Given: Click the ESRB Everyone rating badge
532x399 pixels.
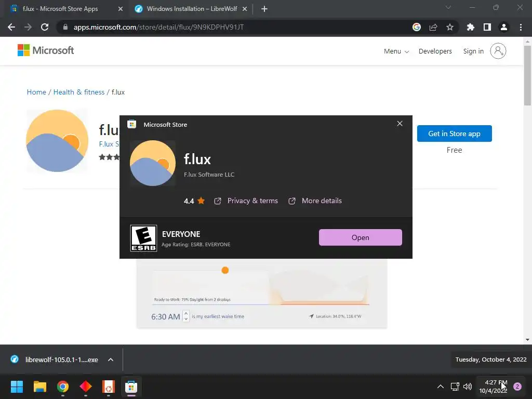Looking at the screenshot, I should click(143, 238).
